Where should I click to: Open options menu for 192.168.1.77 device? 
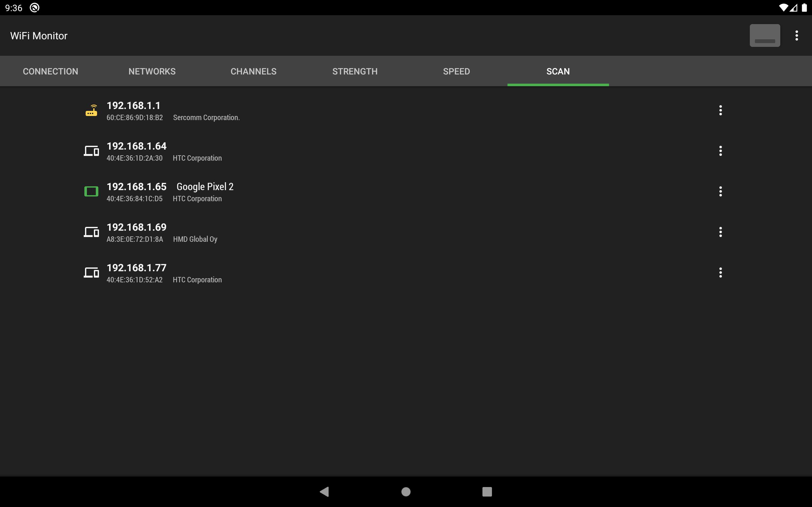[720, 273]
